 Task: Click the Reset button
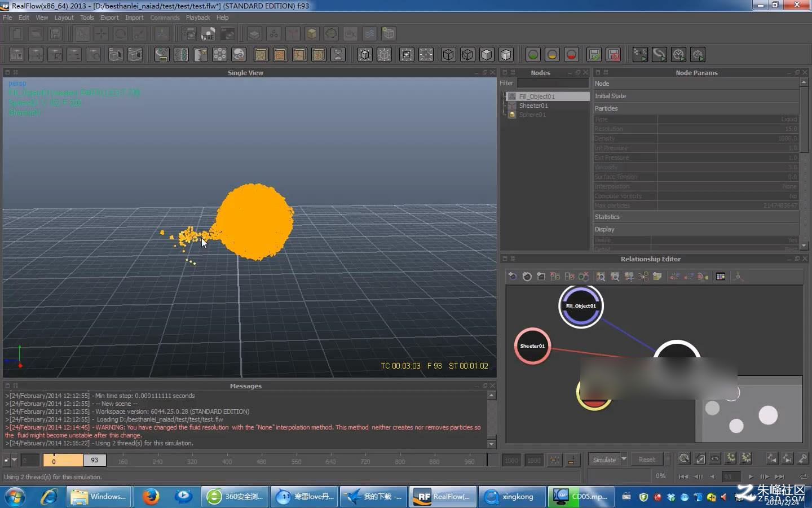pos(647,459)
